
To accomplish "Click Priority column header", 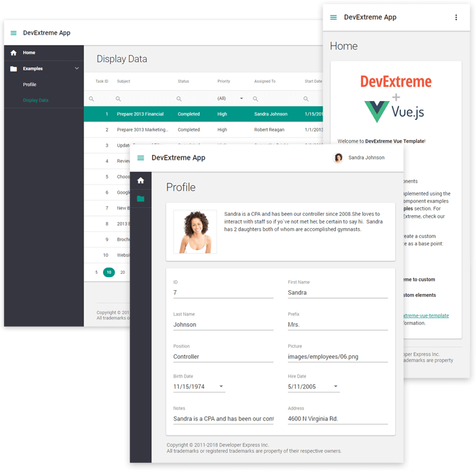I will click(224, 81).
